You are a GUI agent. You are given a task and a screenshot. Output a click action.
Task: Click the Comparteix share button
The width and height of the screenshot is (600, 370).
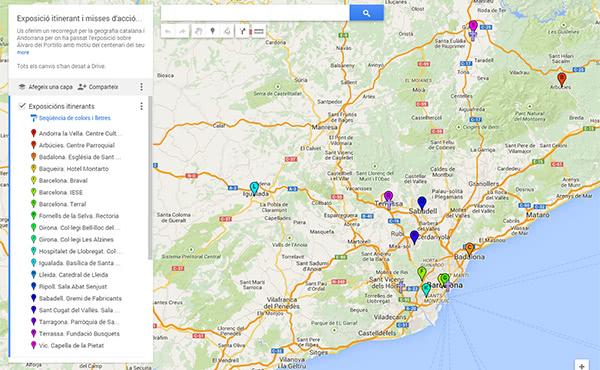pyautogui.click(x=98, y=87)
